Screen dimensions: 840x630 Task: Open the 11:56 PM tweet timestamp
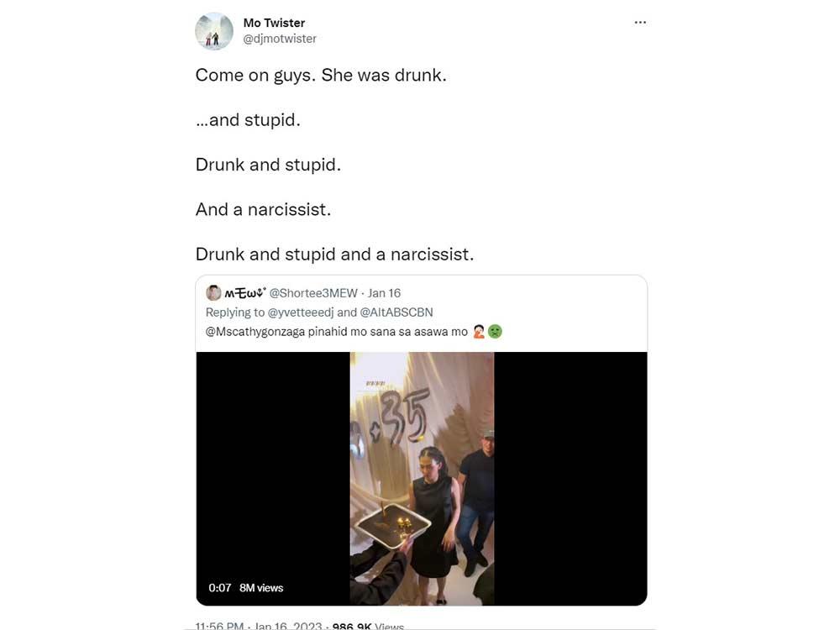click(x=219, y=626)
